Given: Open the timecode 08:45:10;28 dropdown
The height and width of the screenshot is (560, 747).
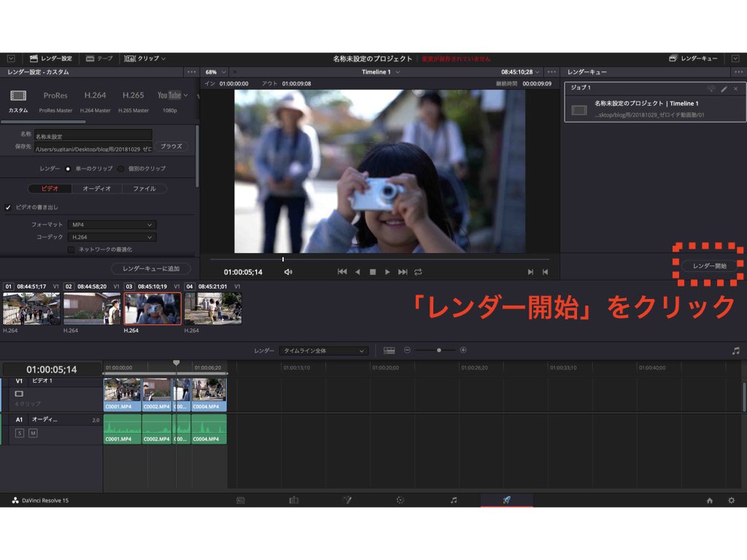Looking at the screenshot, I should point(520,72).
